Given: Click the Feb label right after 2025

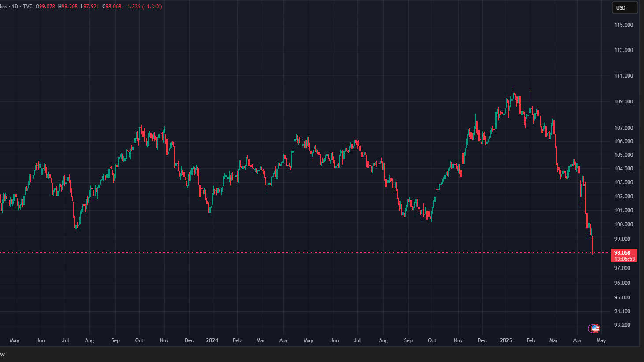Looking at the screenshot, I should pos(531,340).
